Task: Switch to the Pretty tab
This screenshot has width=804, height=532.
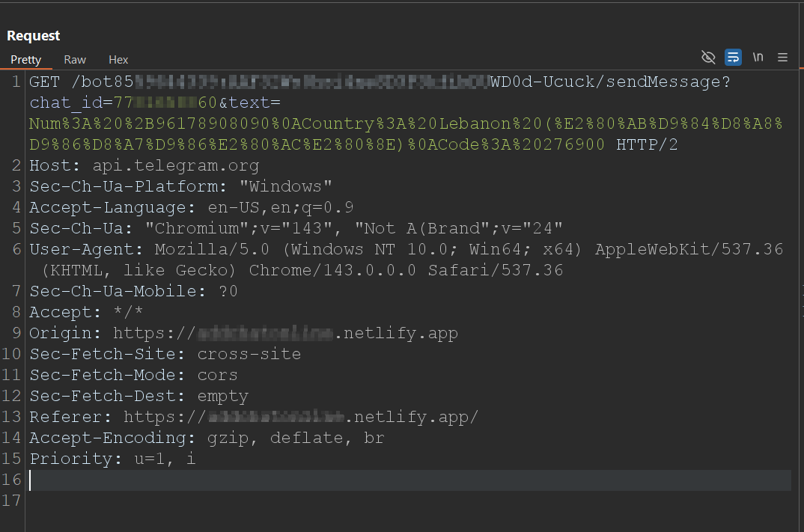Action: 25,60
